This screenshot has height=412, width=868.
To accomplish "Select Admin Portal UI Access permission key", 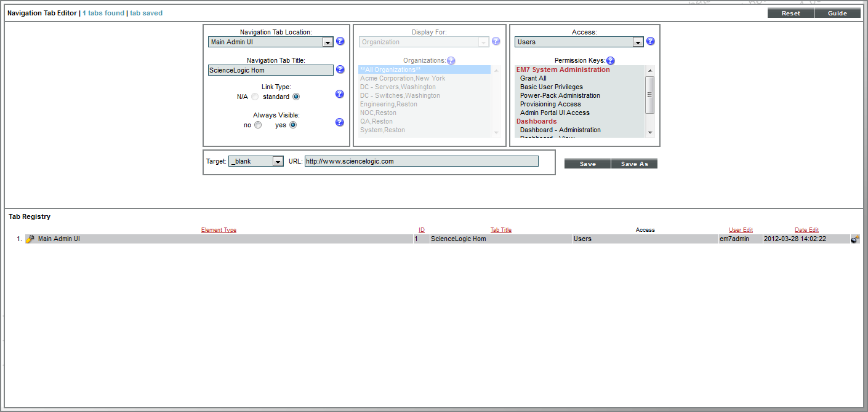I will 555,113.
